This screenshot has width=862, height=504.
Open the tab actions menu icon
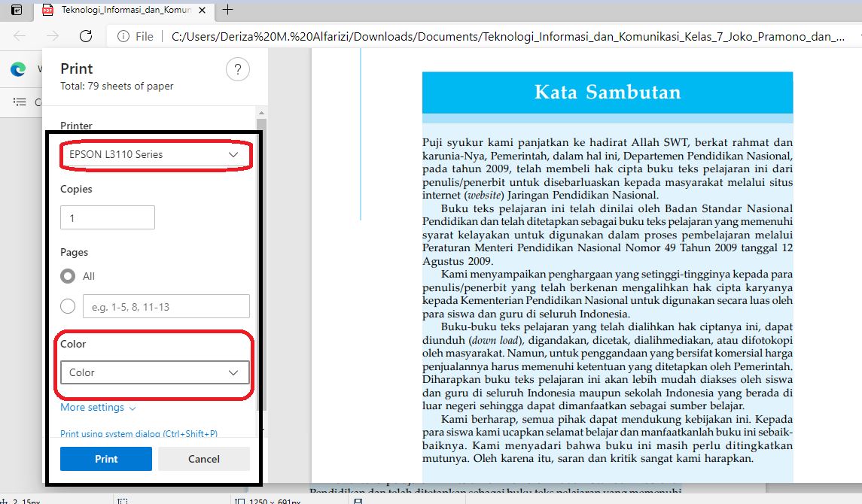17,10
